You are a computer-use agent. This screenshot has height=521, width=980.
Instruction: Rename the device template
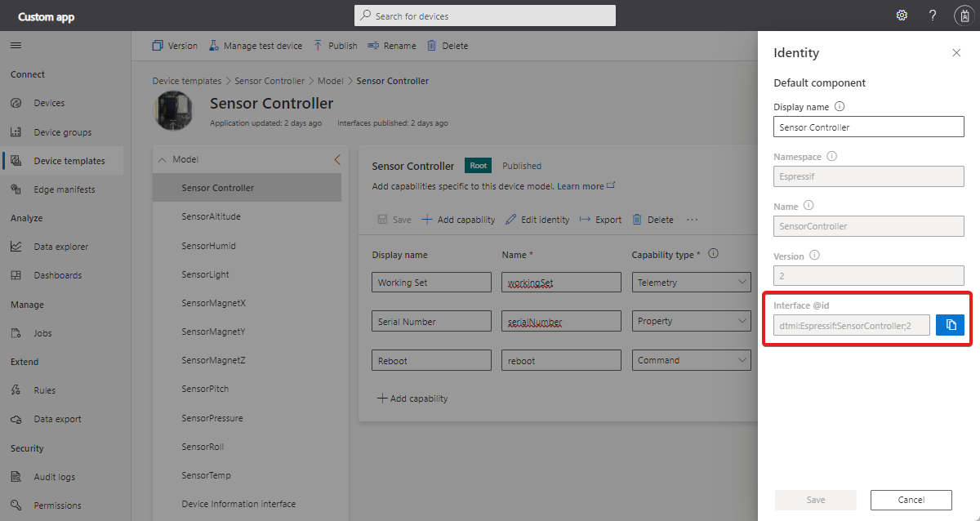392,46
